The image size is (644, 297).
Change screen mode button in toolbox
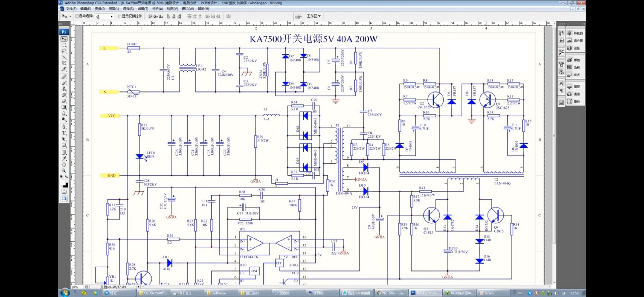(x=64, y=199)
